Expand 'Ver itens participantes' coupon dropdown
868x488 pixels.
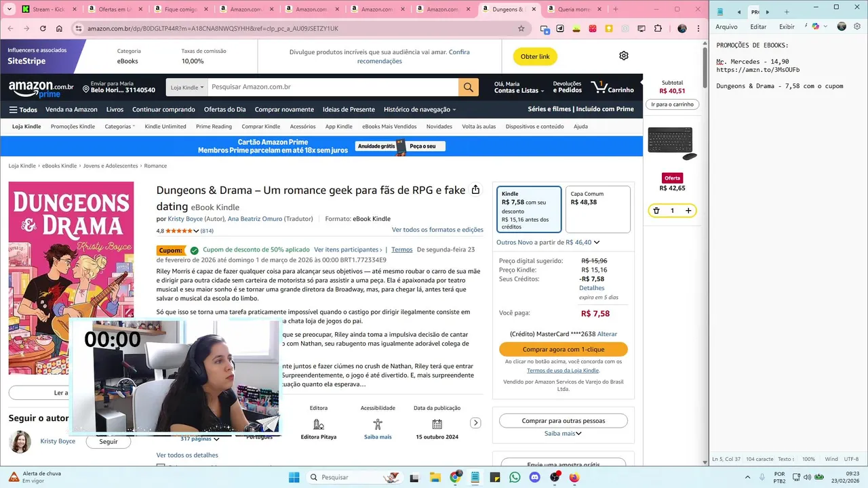point(350,249)
